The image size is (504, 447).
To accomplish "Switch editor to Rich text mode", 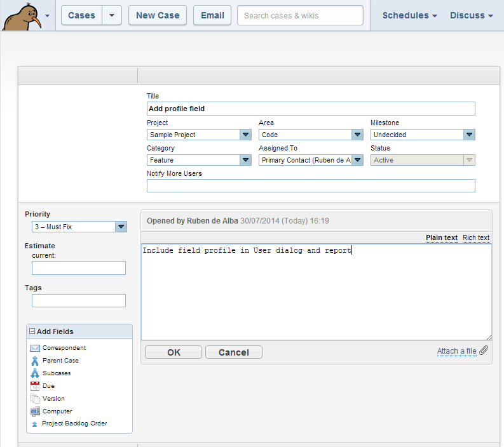I will tap(475, 237).
